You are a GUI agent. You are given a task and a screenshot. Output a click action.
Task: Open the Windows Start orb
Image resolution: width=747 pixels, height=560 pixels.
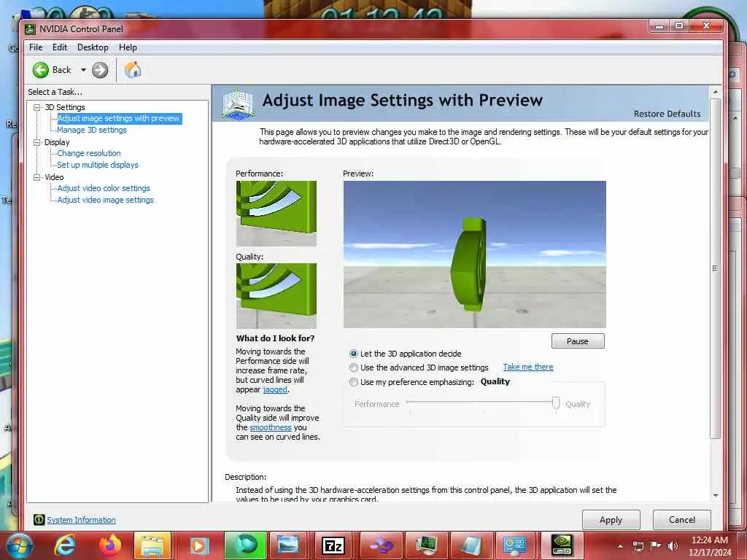[x=20, y=545]
